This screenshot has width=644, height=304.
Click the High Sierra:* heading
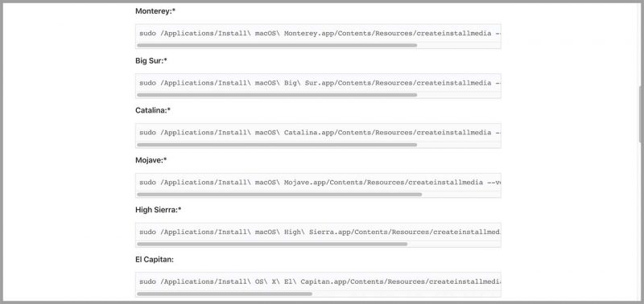(x=158, y=210)
